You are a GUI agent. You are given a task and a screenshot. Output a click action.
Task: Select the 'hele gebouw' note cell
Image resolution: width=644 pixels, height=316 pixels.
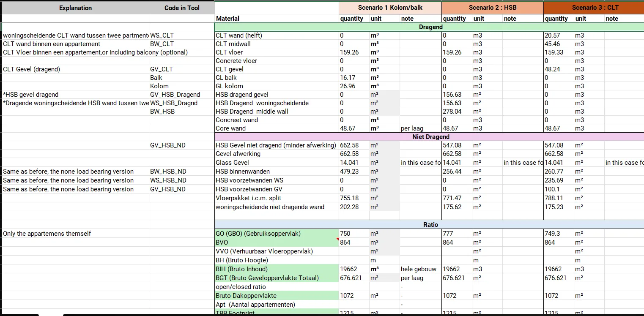(421, 269)
